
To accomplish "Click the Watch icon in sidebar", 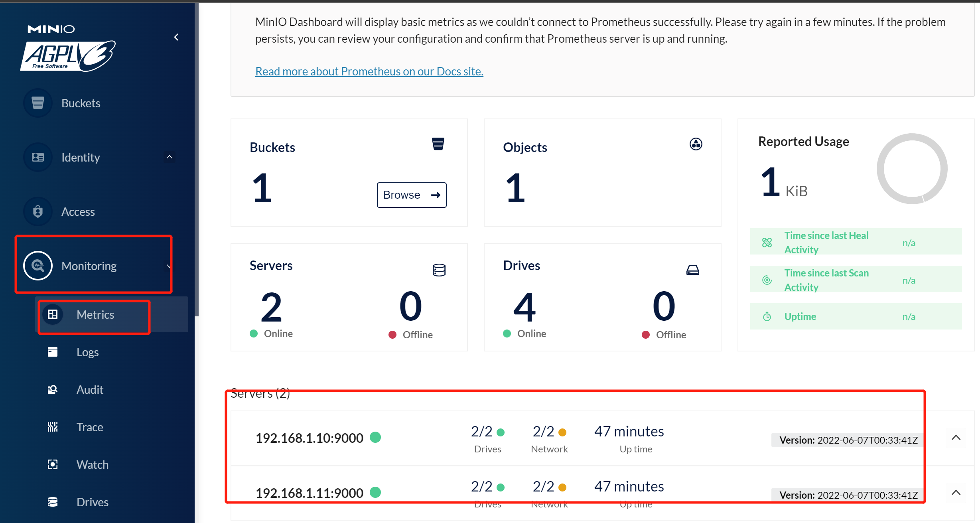I will point(53,464).
